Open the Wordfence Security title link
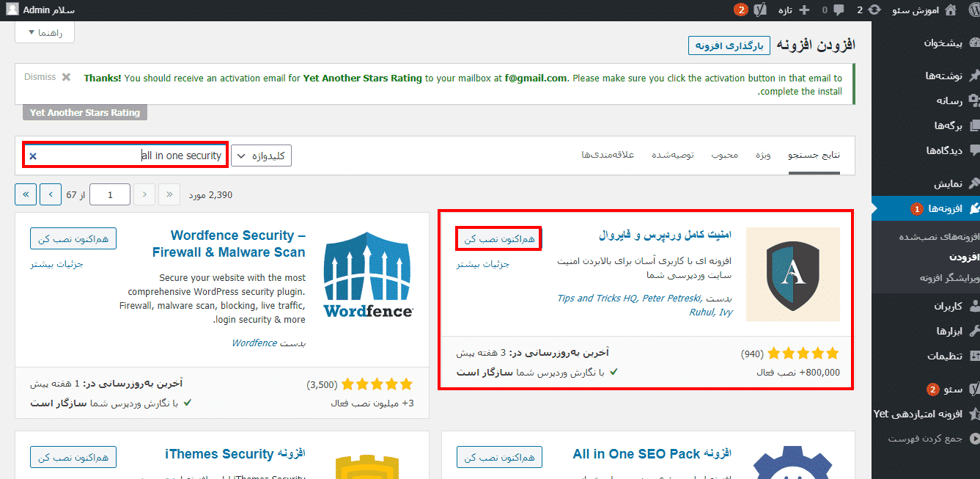Image resolution: width=980 pixels, height=479 pixels. click(x=229, y=244)
